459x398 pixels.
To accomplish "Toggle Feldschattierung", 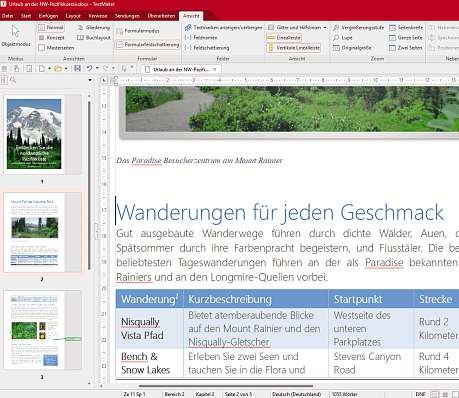I will (x=207, y=48).
